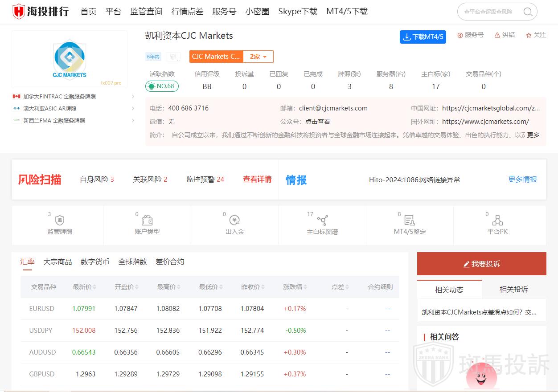This screenshot has width=558, height=392.
Task: Click the 纠错 warning icon
Action: pos(497,35)
